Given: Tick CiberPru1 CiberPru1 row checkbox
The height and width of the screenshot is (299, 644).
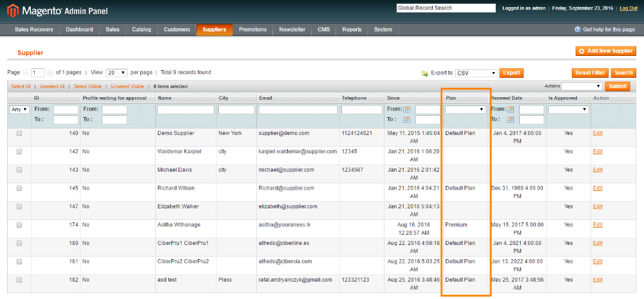Looking at the screenshot, I should (19, 243).
